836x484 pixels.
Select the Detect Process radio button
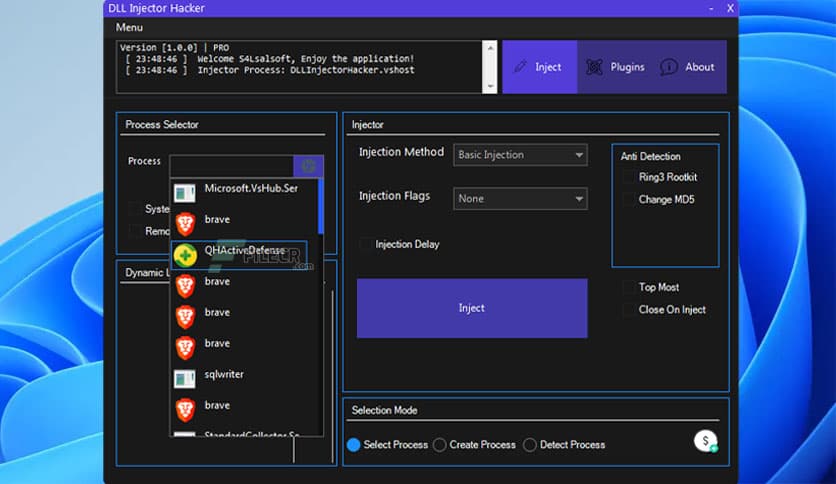530,445
